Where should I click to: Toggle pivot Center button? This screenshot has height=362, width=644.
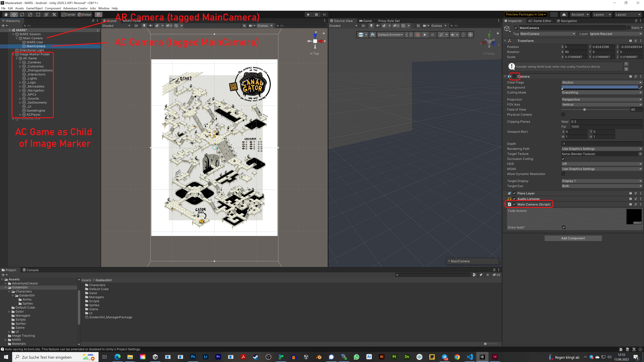coord(68,14)
